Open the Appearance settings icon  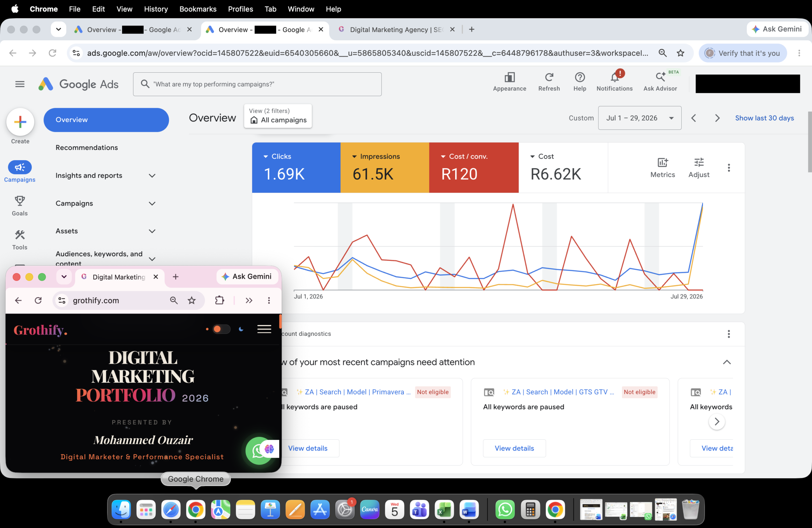click(509, 77)
